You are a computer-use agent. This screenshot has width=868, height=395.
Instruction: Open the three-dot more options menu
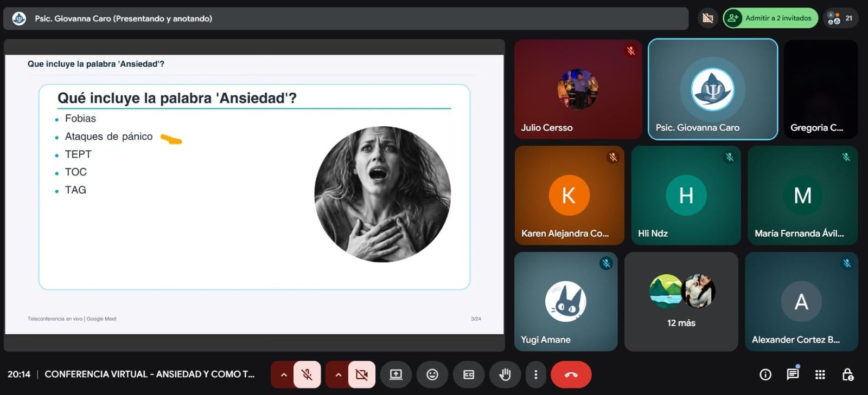click(536, 374)
